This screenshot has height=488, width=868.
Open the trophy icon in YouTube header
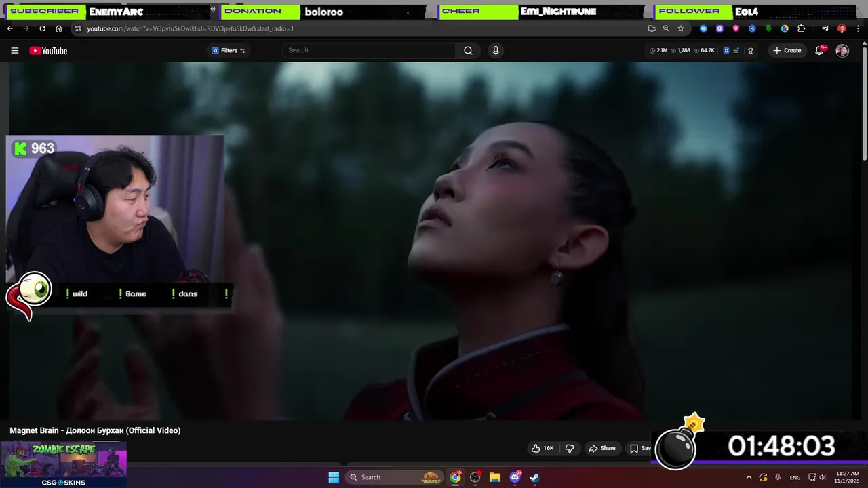[x=751, y=51]
